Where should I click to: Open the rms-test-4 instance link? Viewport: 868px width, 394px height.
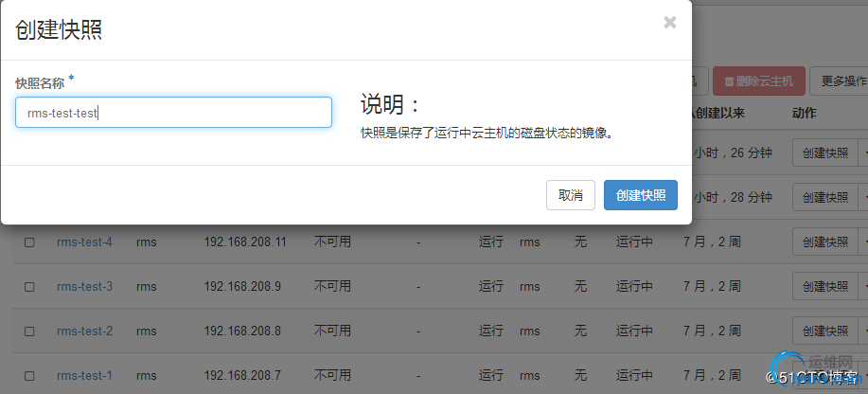[x=84, y=242]
